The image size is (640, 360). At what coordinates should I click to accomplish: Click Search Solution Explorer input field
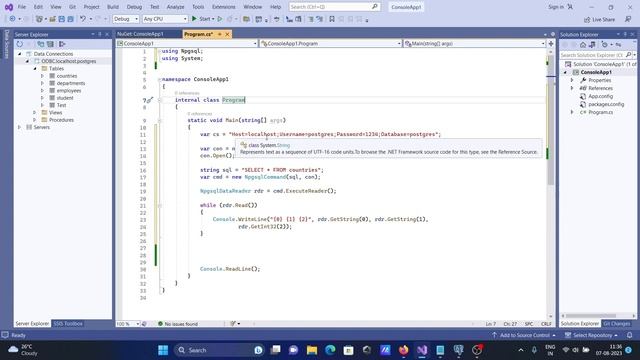(592, 55)
